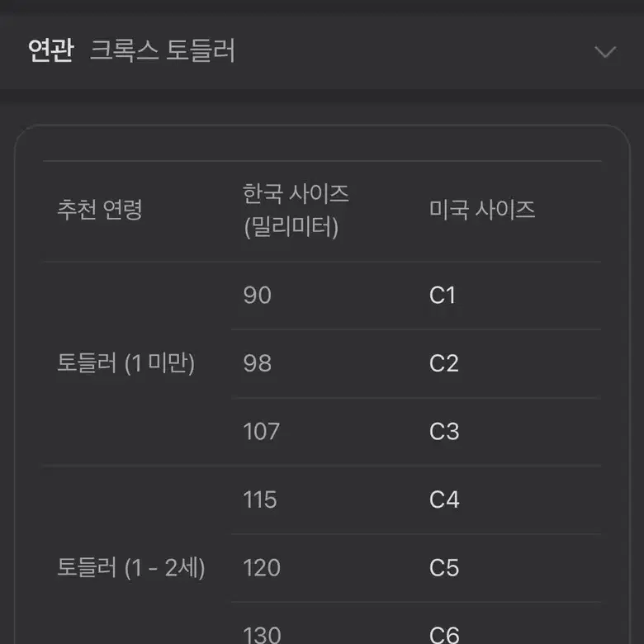644x644 pixels.
Task: Open the 크록스 토들러 related search text
Action: point(162,50)
